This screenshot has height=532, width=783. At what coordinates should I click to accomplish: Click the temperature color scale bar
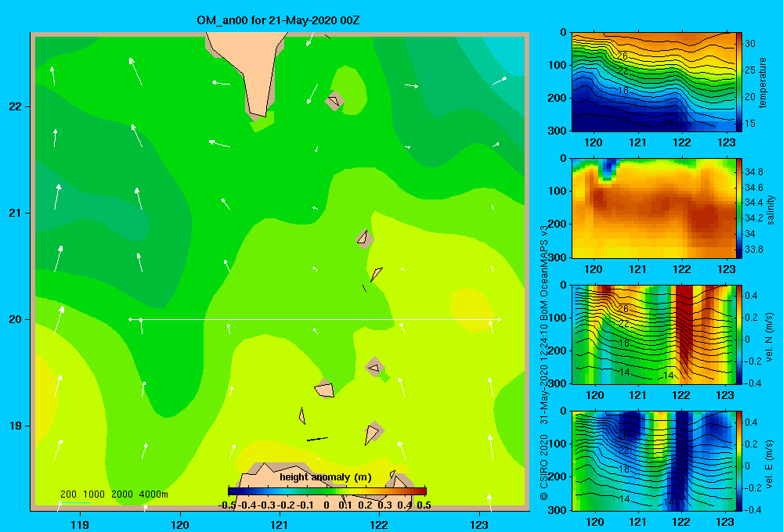(x=739, y=82)
